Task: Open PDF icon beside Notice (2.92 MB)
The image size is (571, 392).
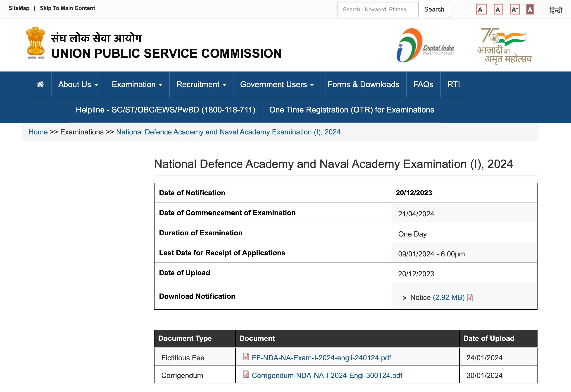Action: pos(470,298)
